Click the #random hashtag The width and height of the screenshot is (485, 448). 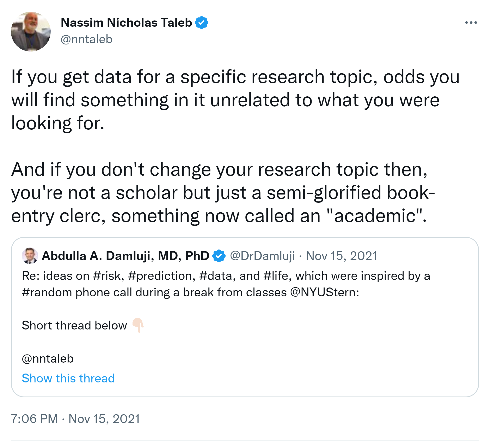tap(47, 292)
